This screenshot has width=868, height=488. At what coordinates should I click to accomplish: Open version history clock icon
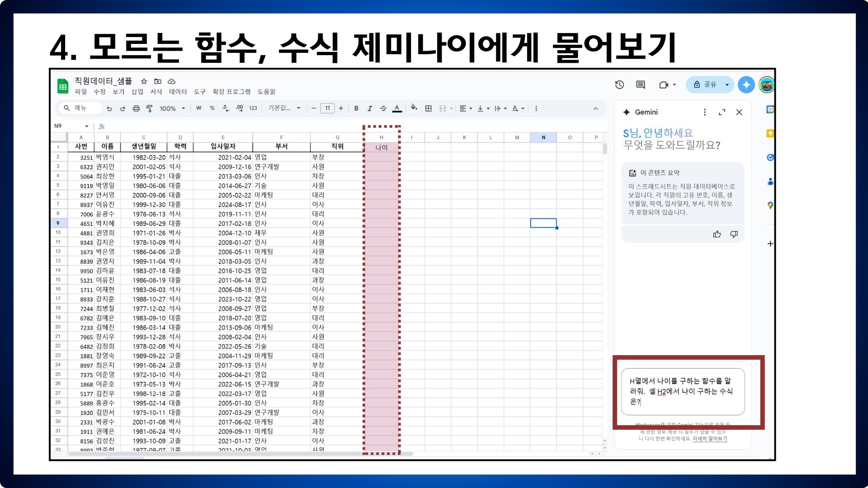(619, 84)
